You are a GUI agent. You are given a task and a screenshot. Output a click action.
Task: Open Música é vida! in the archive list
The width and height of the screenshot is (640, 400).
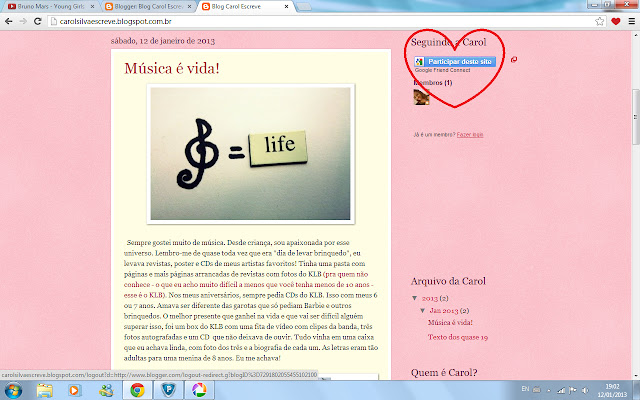tap(450, 322)
